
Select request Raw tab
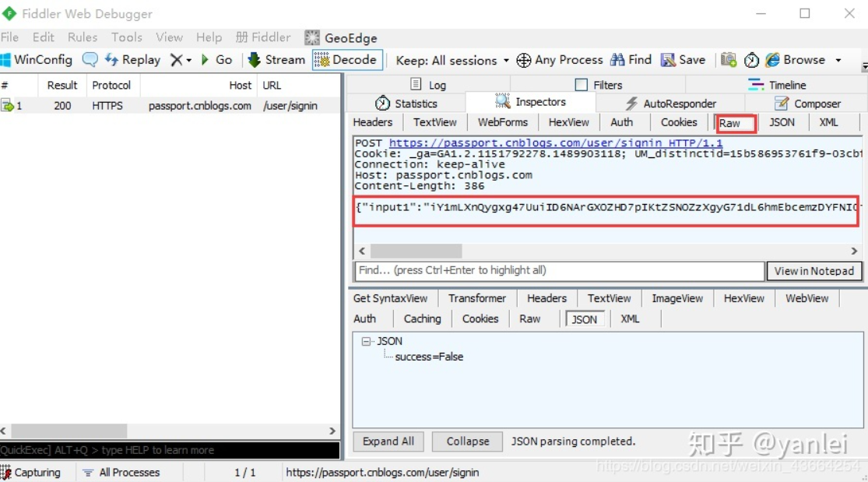point(736,123)
